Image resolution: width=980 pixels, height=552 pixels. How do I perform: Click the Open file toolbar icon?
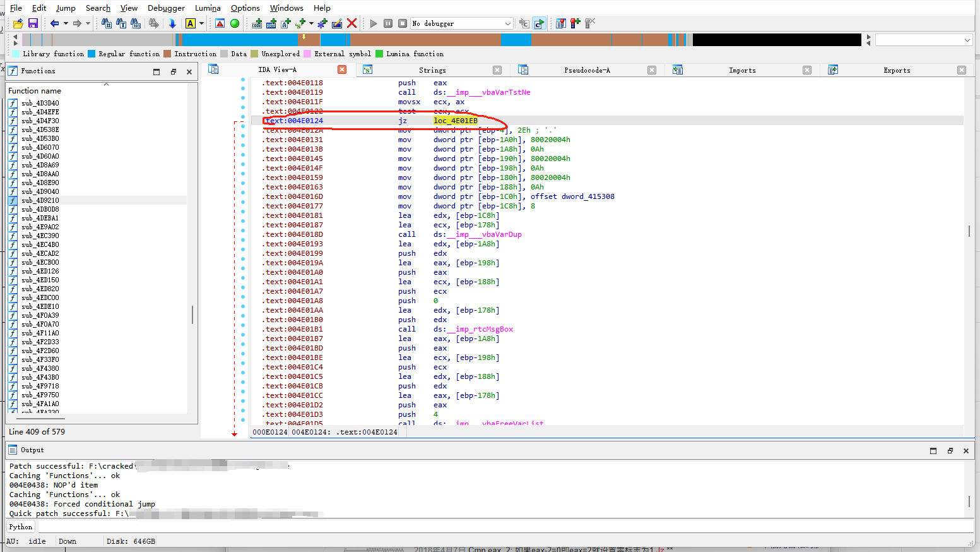click(18, 23)
